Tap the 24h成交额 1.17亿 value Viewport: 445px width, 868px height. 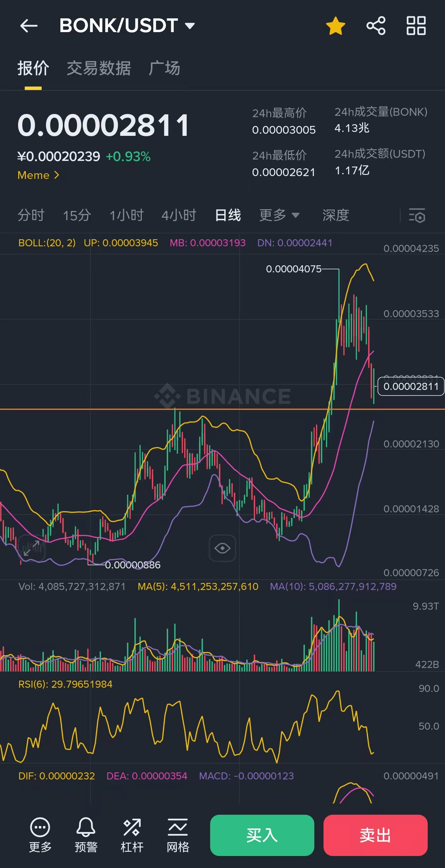(352, 170)
